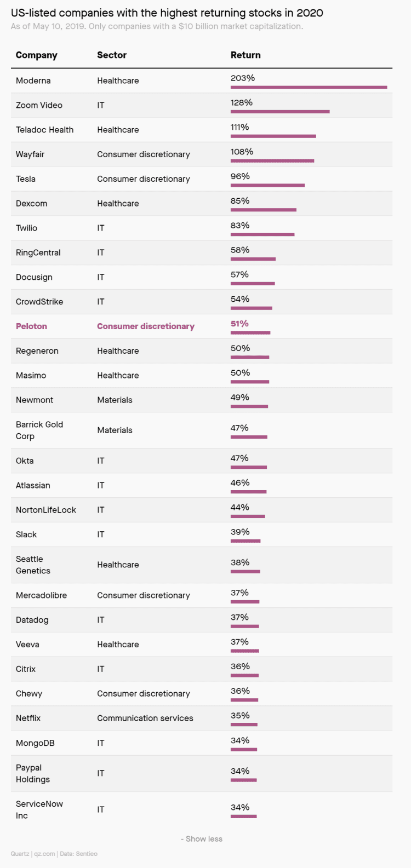The height and width of the screenshot is (868, 411).
Task: Select the Netflix Communication services sector
Action: (x=145, y=718)
